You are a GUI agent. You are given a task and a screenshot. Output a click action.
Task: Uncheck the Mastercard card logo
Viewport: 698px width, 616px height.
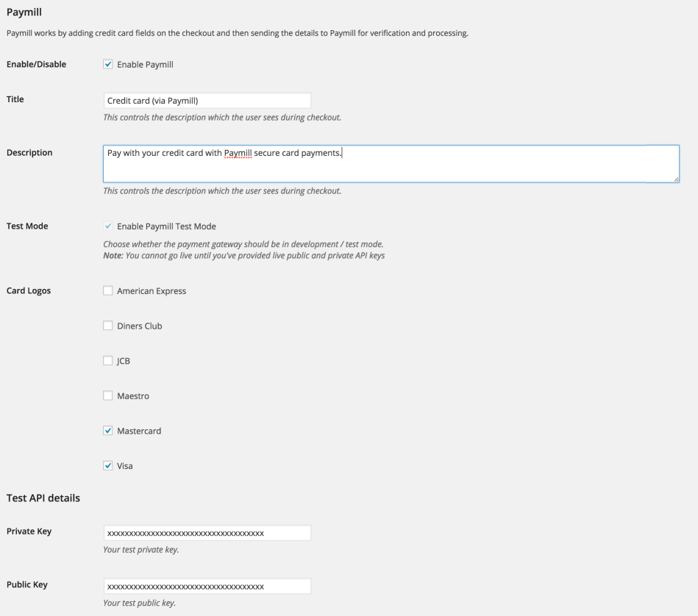coord(107,430)
